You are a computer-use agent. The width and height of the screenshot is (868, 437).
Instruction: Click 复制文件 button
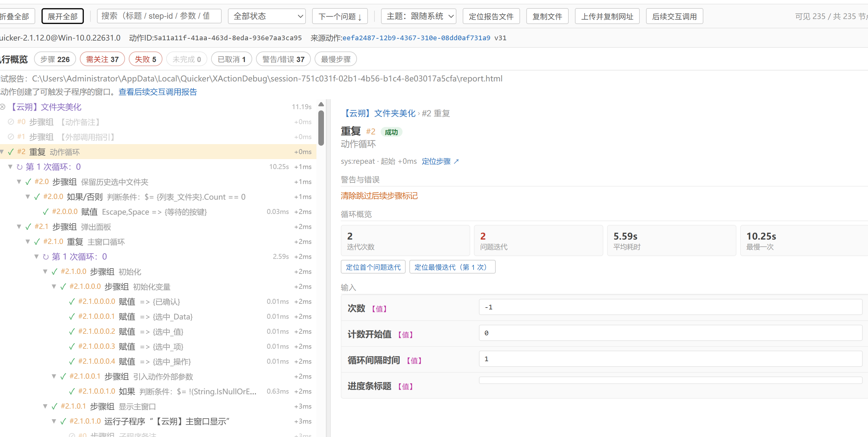tap(547, 16)
